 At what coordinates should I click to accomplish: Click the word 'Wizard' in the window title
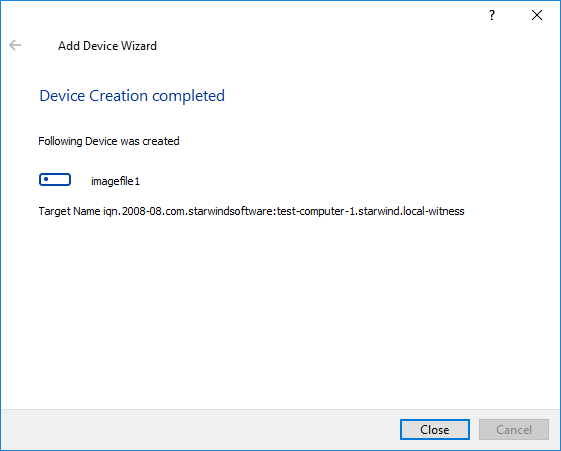(x=139, y=46)
